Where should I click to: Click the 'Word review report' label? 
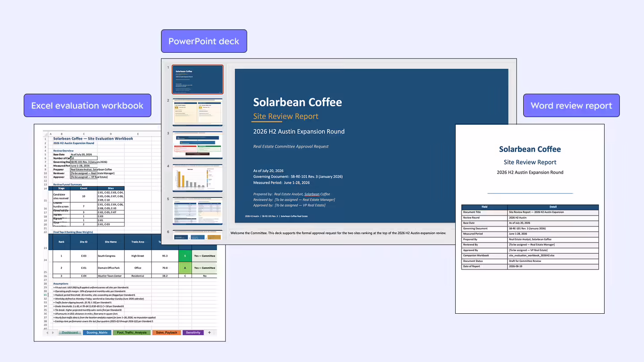(572, 105)
